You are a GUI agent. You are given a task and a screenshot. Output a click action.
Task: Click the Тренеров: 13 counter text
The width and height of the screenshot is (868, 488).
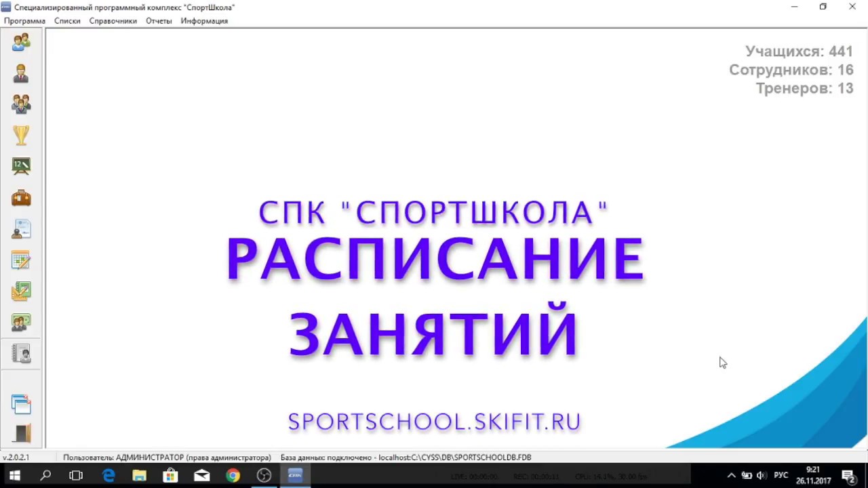[804, 88]
